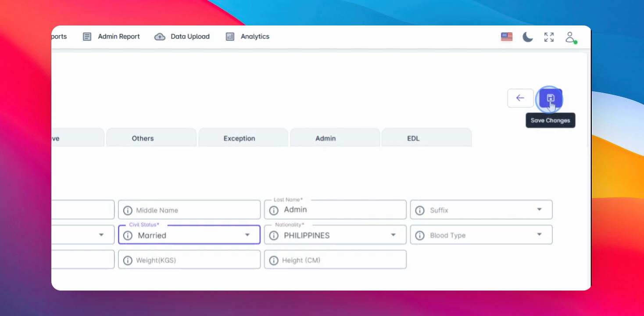644x316 pixels.
Task: Focus the Middle Name input field
Action: coord(190,210)
